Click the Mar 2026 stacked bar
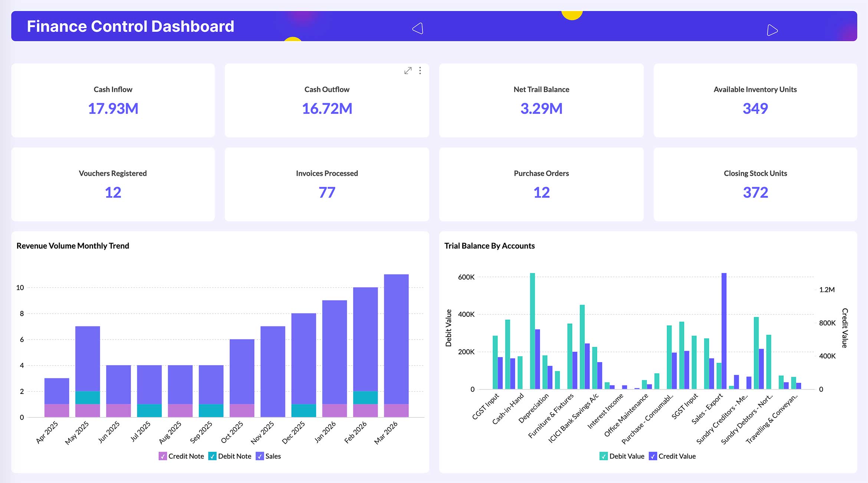The image size is (868, 483). tap(396, 346)
